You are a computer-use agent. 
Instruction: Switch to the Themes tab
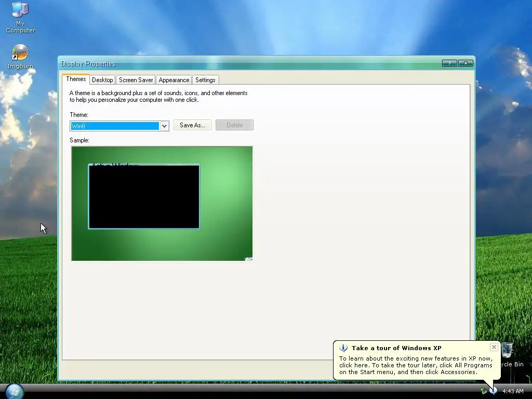click(x=76, y=79)
